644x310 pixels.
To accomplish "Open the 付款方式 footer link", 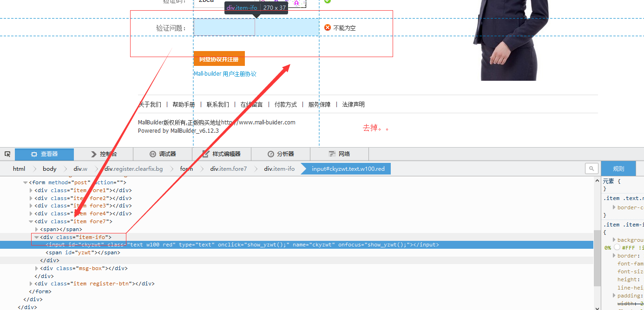I will point(286,104).
